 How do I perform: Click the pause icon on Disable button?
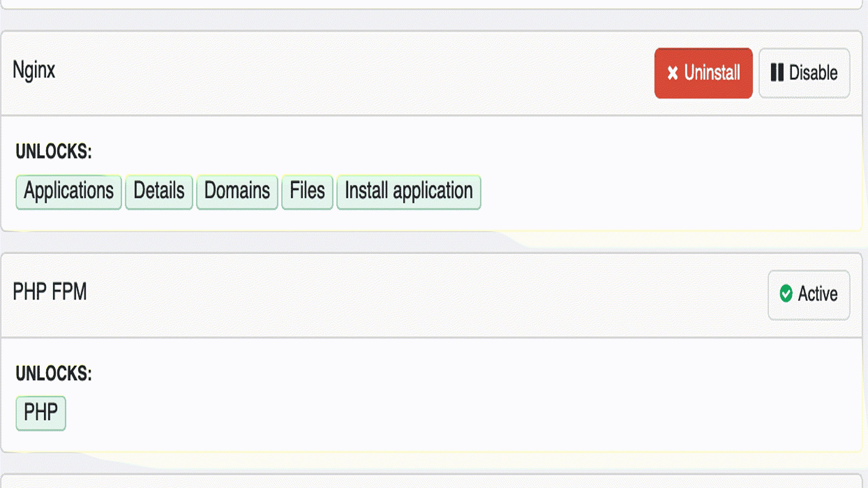coord(777,73)
